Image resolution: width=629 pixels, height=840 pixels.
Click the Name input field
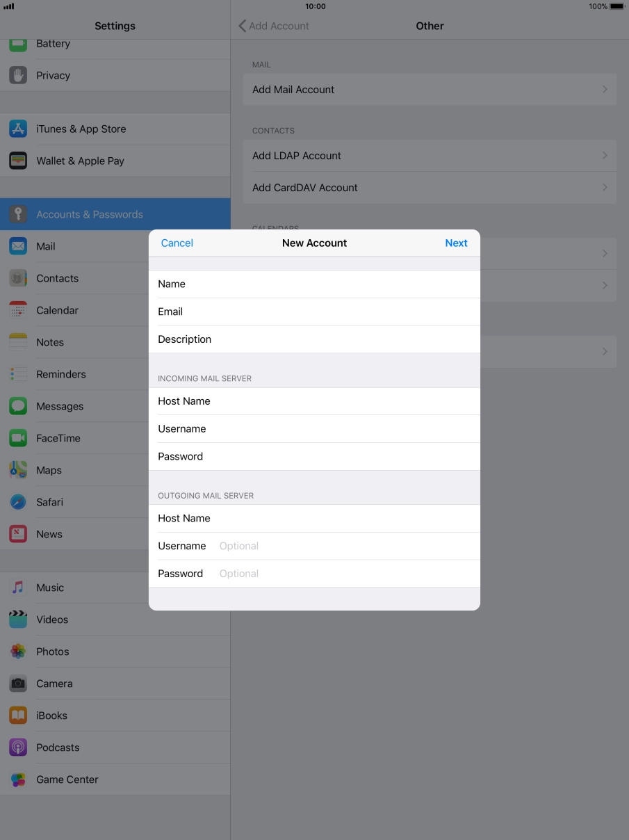point(313,284)
